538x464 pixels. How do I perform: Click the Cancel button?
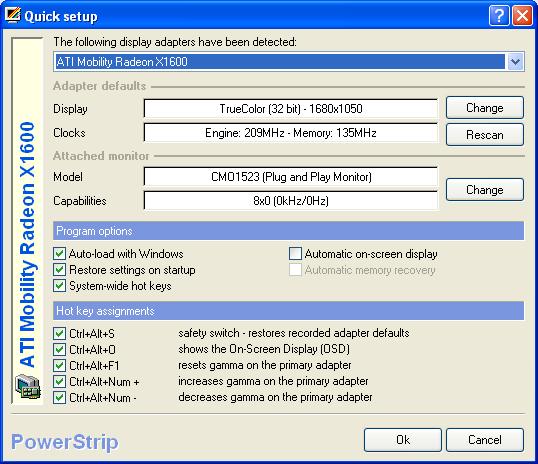click(x=485, y=440)
